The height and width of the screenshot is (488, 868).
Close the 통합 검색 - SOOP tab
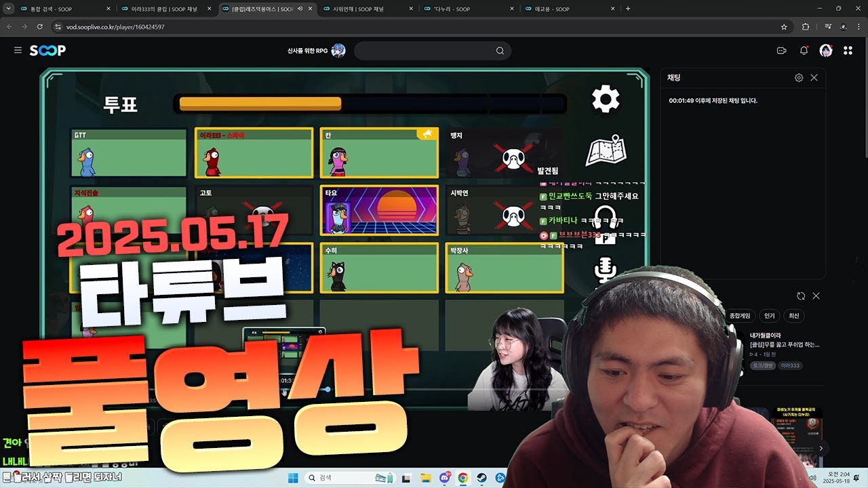tap(109, 9)
